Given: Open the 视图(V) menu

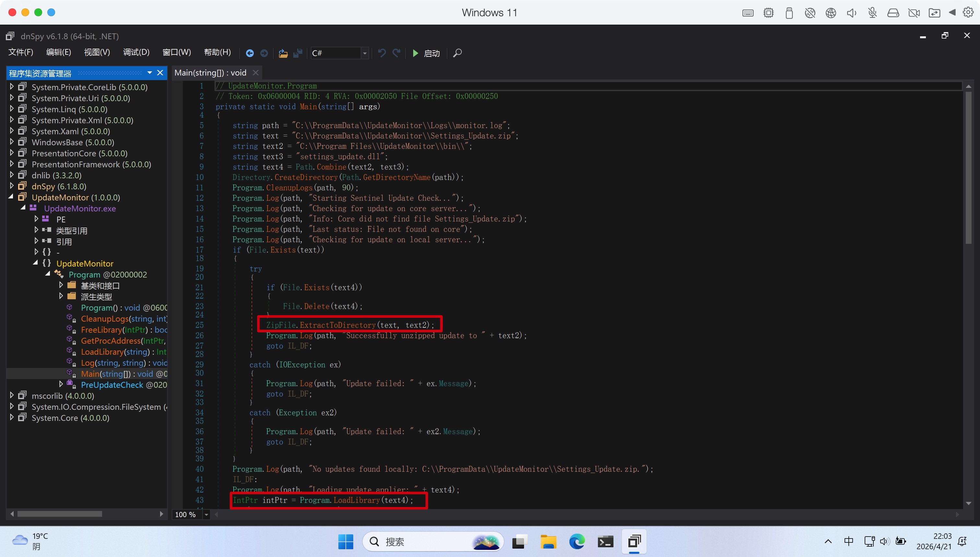Looking at the screenshot, I should 97,53.
